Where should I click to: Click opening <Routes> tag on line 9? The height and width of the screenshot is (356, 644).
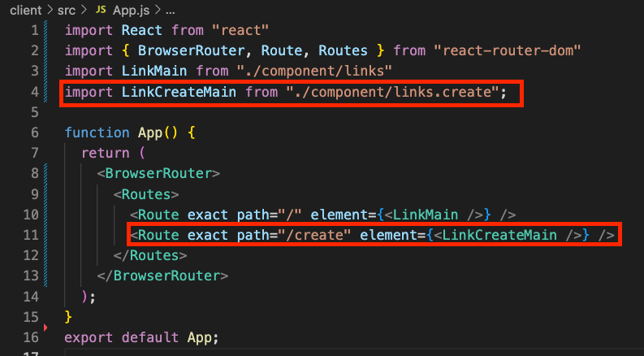point(146,194)
